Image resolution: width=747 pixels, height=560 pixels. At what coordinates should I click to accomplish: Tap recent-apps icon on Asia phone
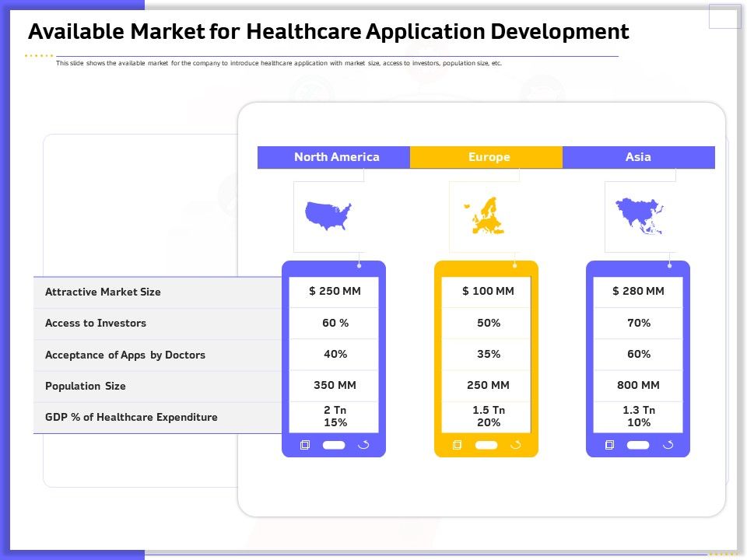[609, 445]
